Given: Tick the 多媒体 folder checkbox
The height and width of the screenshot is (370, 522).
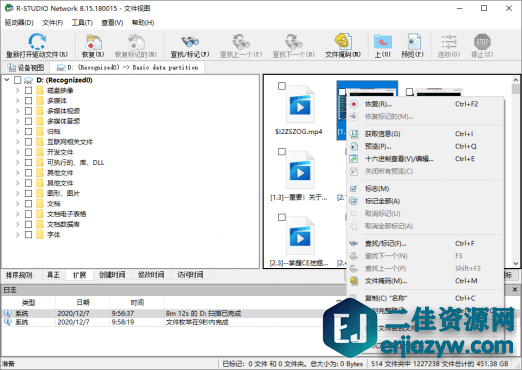Looking at the screenshot, I should pos(28,101).
